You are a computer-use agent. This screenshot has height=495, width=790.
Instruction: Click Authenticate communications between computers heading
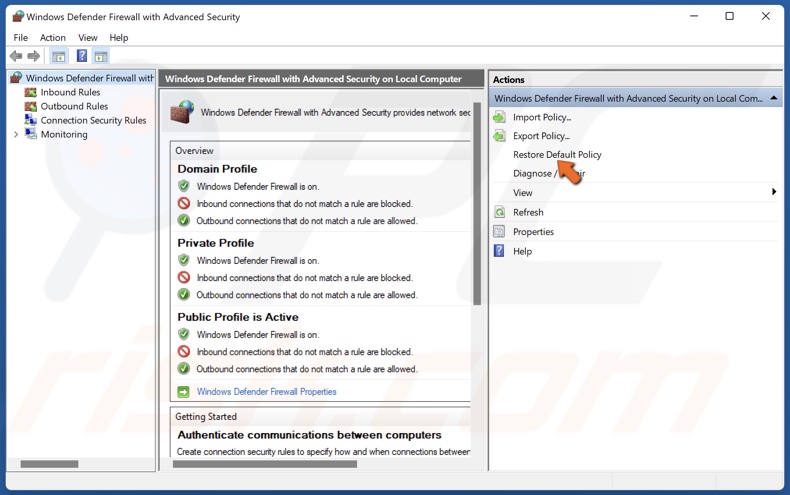coord(309,435)
